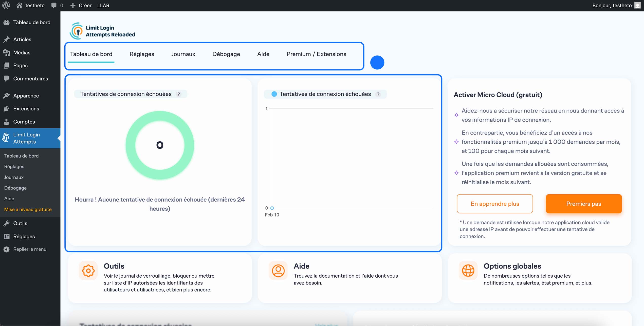This screenshot has width=644, height=326.
Task: Toggle the blue legend dot of chart
Action: [x=274, y=94]
